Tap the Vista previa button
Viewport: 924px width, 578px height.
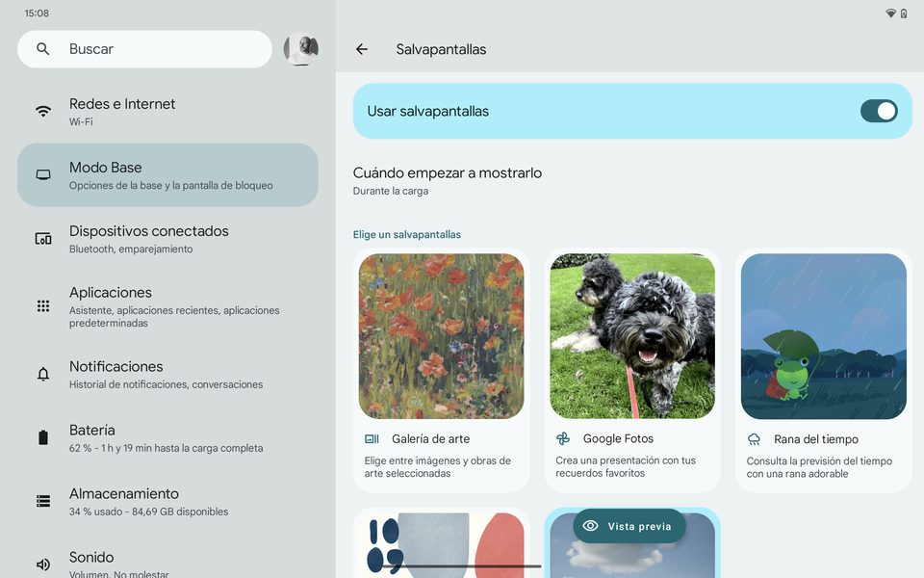629,526
